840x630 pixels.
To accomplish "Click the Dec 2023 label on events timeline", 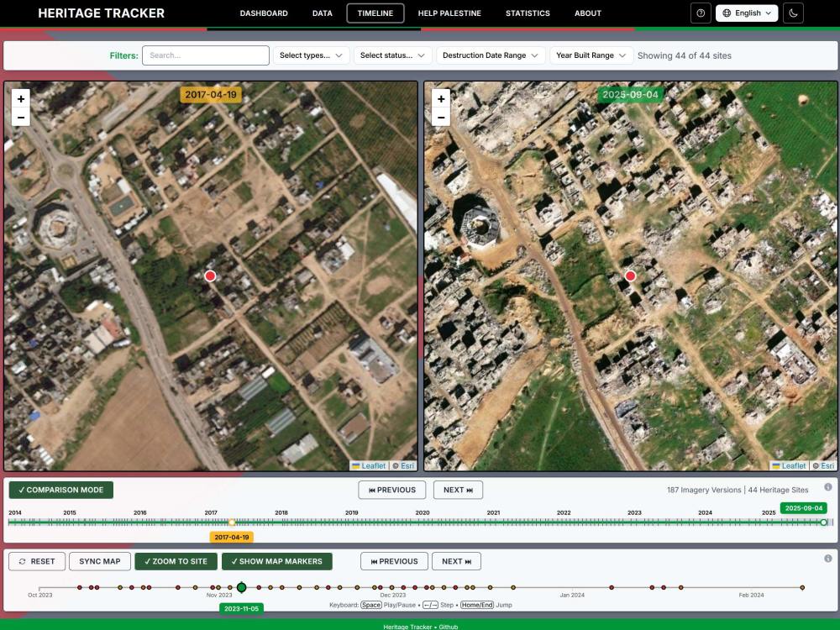I will [x=392, y=596].
